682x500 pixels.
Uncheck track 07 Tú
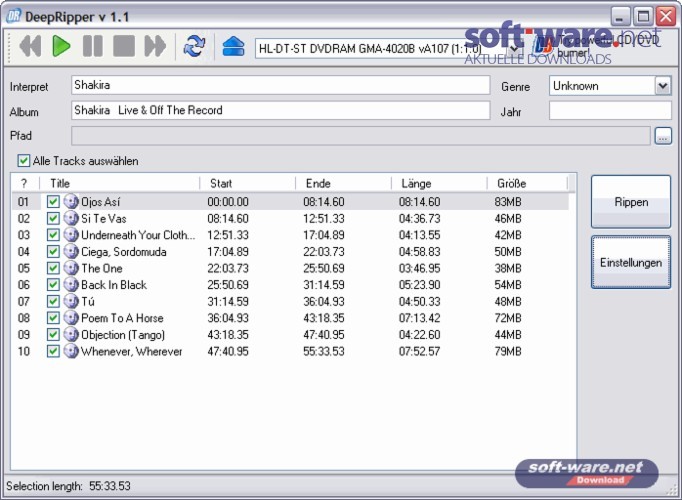[53, 301]
